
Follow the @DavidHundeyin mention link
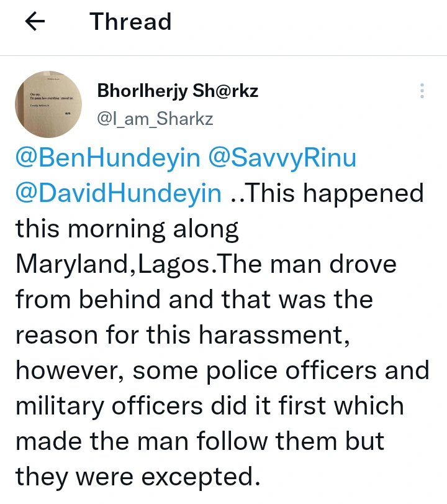point(119,193)
